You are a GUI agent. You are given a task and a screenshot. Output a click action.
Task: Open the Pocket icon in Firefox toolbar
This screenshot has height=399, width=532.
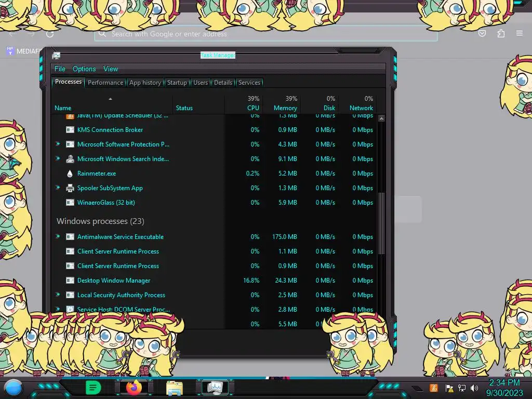[482, 33]
